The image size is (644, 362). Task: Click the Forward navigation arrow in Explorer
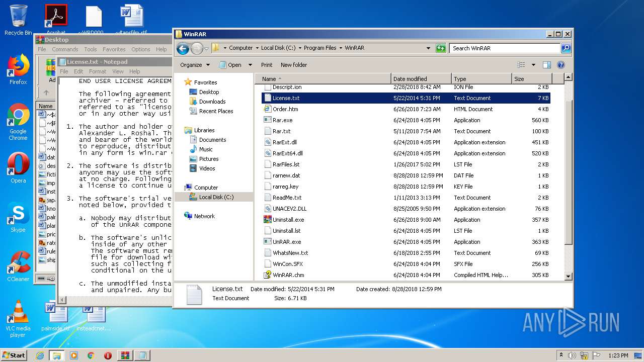coord(197,48)
